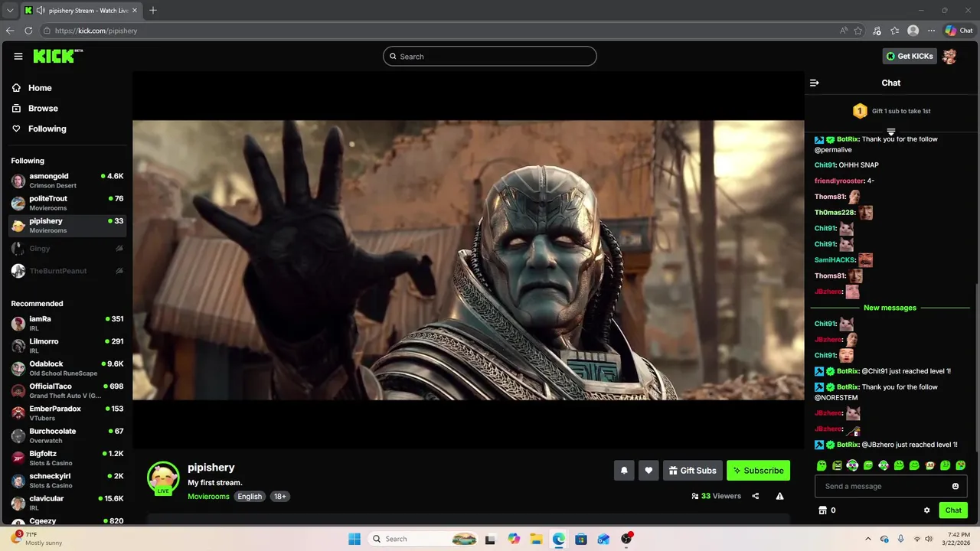Open asmongold channel in Following list
The image size is (980, 551).
coord(67,181)
